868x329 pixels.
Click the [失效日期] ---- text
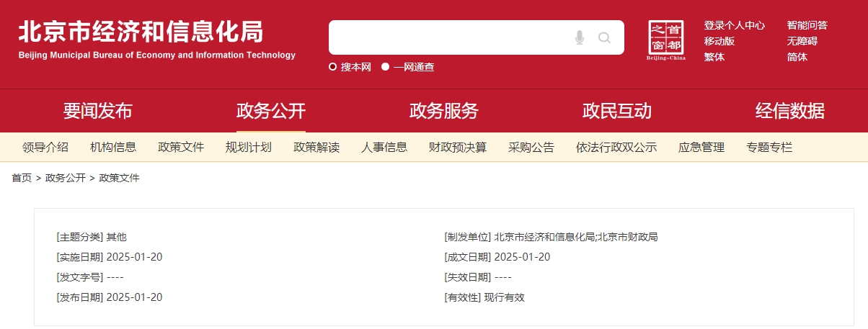tap(479, 277)
